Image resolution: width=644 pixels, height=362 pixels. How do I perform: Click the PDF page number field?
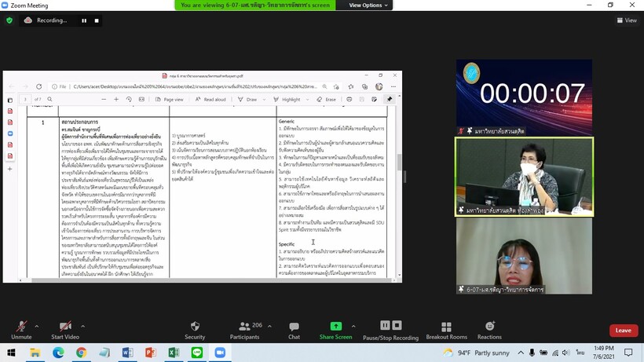25,99
